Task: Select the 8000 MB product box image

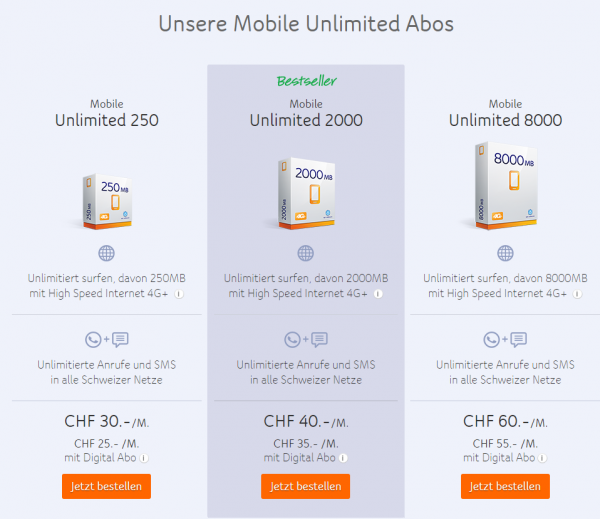Action: point(506,186)
